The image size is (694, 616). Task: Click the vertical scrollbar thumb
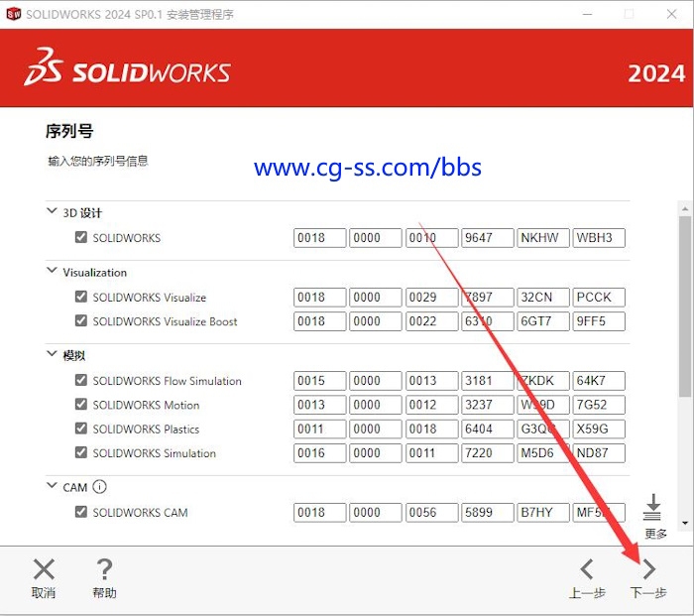click(684, 308)
